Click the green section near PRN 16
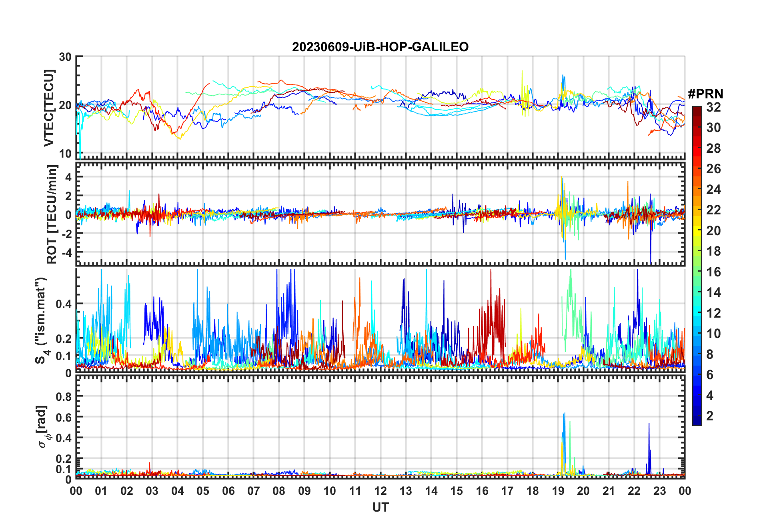 pos(697,272)
